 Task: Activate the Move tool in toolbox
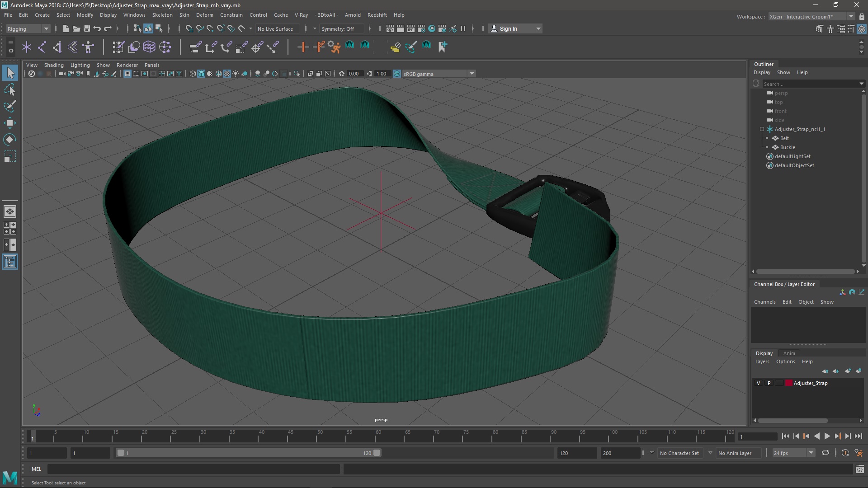click(10, 123)
